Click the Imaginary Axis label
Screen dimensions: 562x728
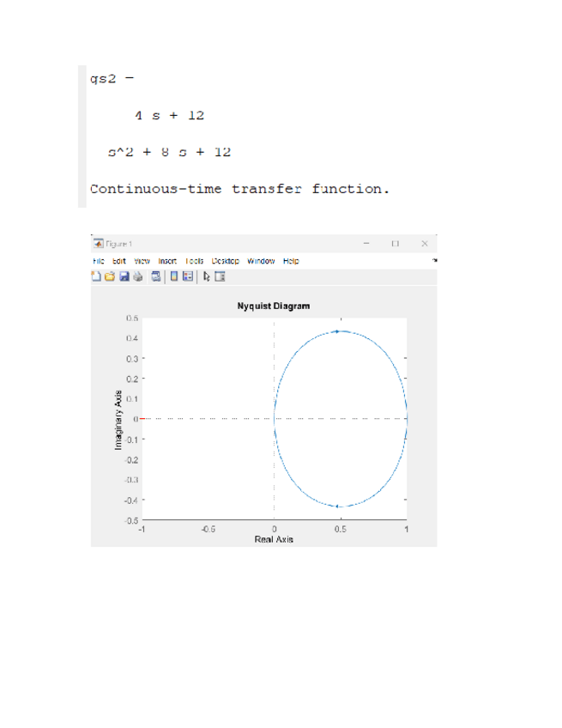(x=118, y=420)
